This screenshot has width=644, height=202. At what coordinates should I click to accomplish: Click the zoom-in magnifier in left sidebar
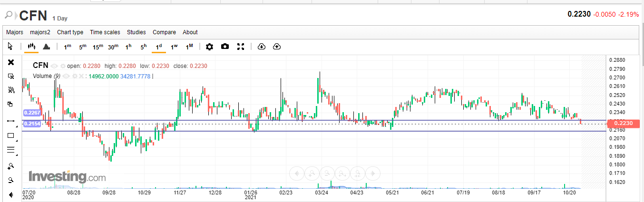pyautogui.click(x=11, y=166)
